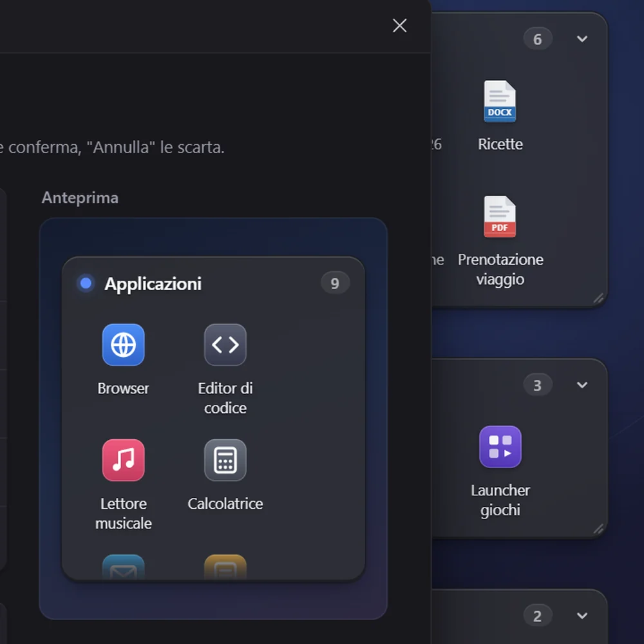
Task: Click the Browser label text
Action: (x=123, y=388)
